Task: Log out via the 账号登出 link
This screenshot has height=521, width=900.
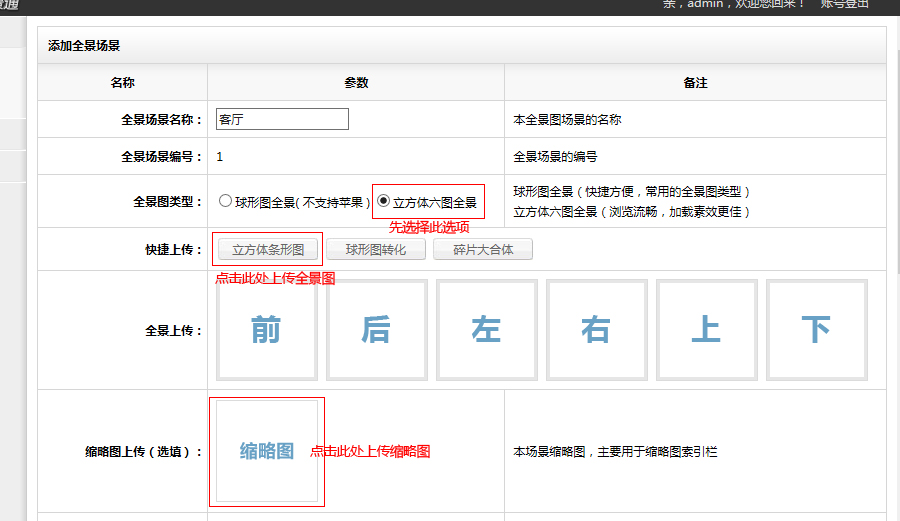Action: [845, 4]
